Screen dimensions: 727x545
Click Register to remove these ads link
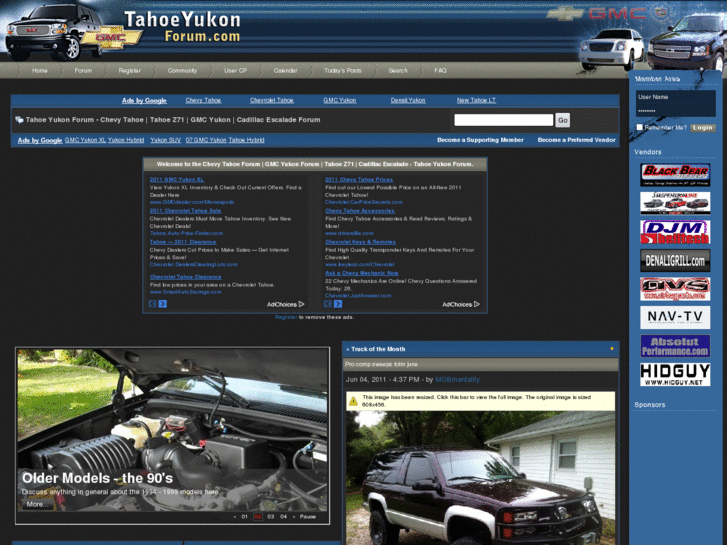click(x=286, y=317)
